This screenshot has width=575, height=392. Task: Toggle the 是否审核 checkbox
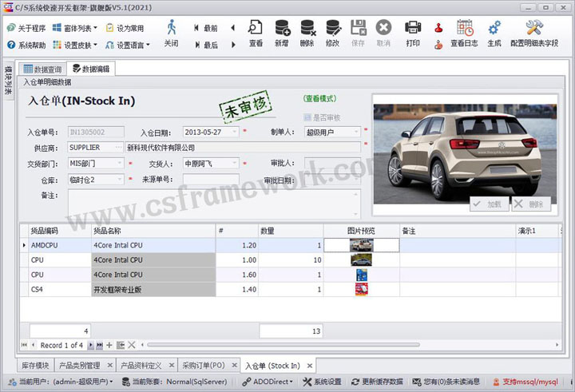tap(307, 117)
